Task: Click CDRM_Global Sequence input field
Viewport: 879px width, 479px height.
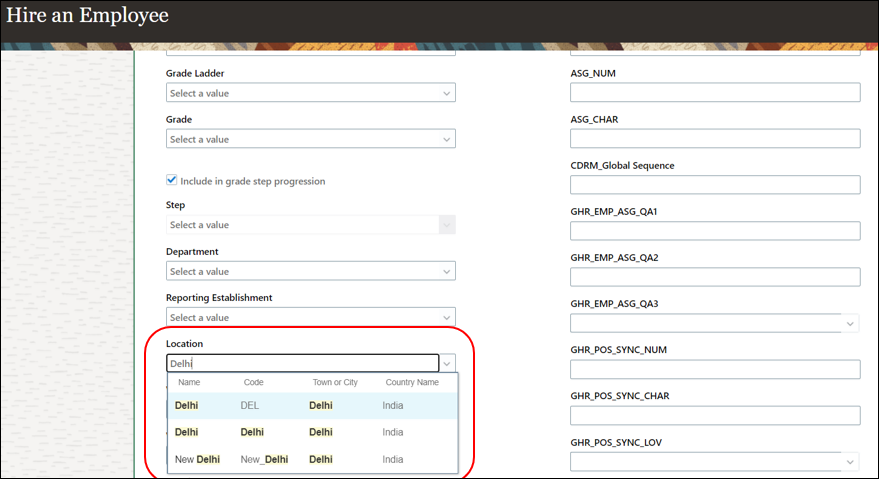Action: (715, 185)
